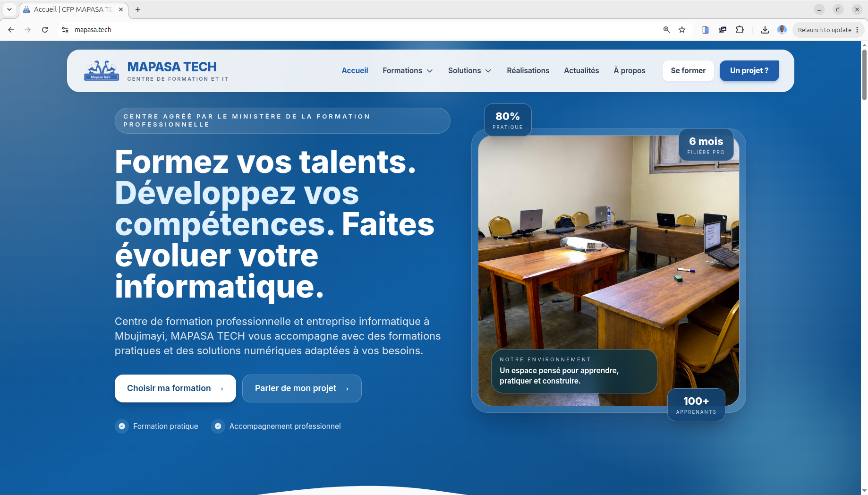The width and height of the screenshot is (868, 495).
Task: Open the Extensions puzzle-piece icon
Action: coord(740,30)
